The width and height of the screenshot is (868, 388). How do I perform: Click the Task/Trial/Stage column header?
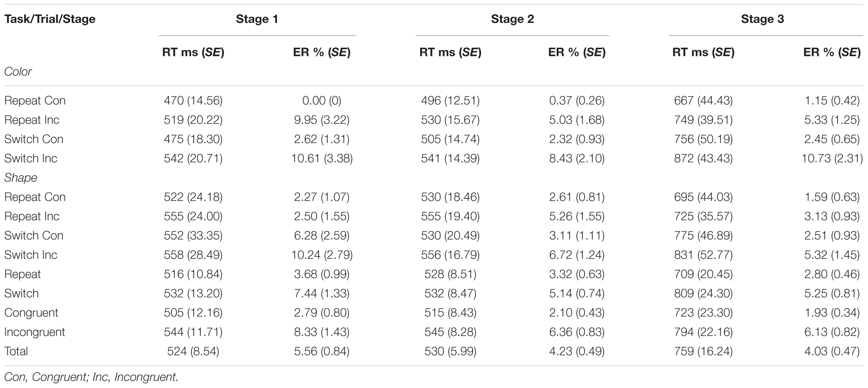[50, 19]
